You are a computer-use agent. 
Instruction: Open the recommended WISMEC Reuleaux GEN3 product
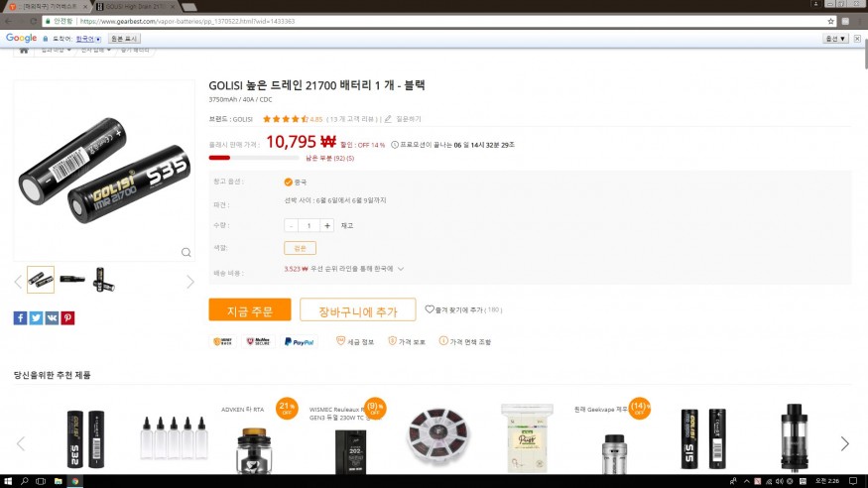(x=350, y=451)
